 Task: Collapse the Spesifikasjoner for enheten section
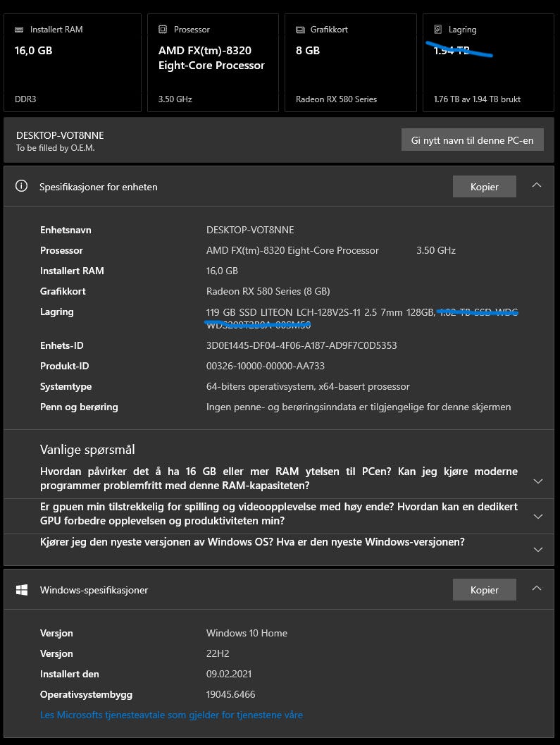pyautogui.click(x=537, y=185)
